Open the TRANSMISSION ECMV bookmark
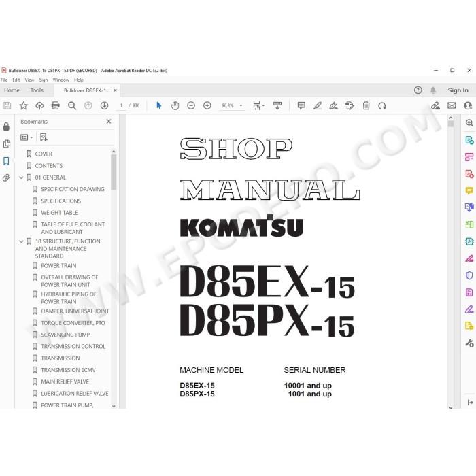 coord(68,370)
